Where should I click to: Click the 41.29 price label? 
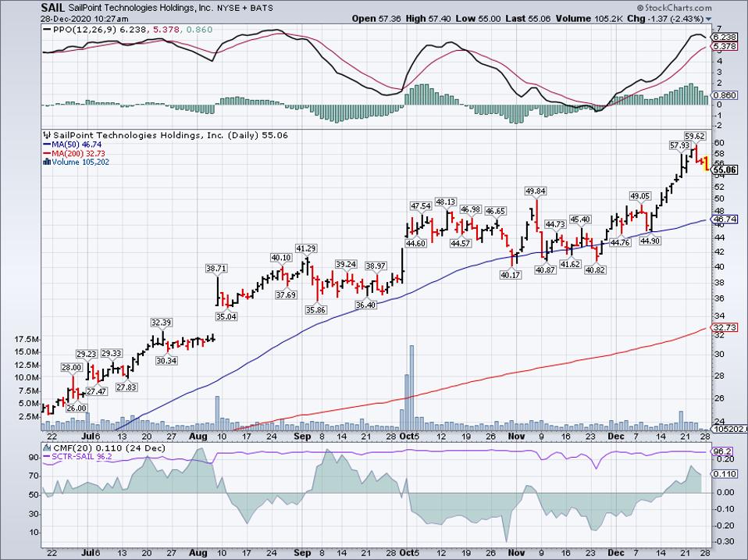306,248
